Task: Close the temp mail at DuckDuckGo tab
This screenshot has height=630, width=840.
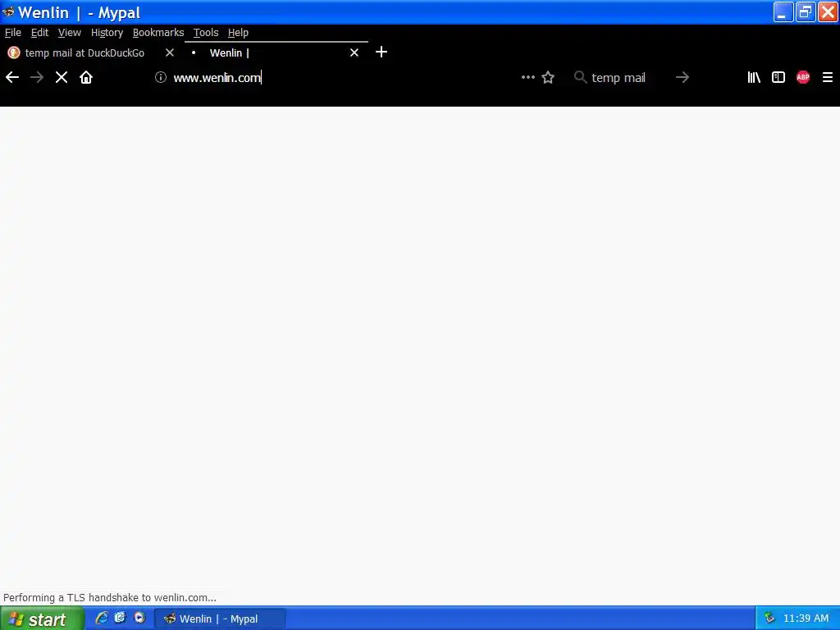Action: (170, 52)
